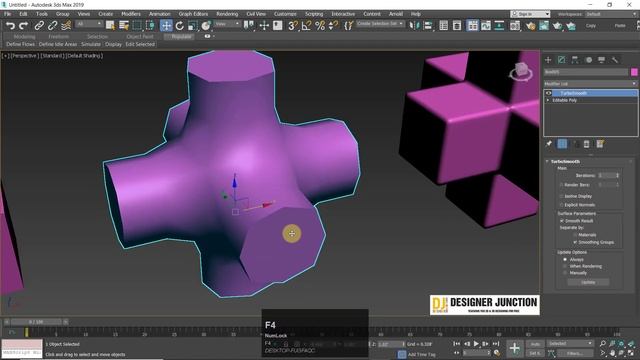Click the Undo arrow icon
This screenshot has height=360, width=640.
[11, 26]
